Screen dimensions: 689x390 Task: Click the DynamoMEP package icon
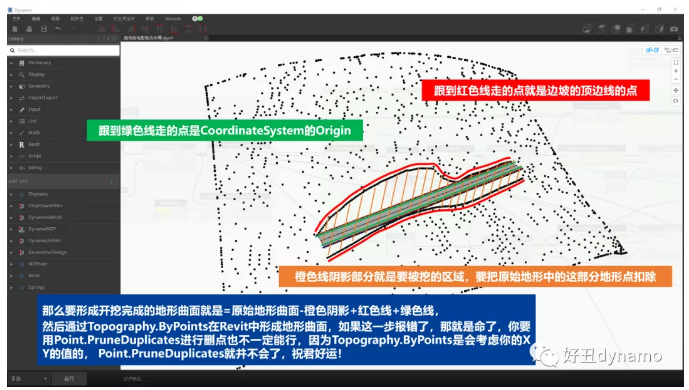click(22, 229)
